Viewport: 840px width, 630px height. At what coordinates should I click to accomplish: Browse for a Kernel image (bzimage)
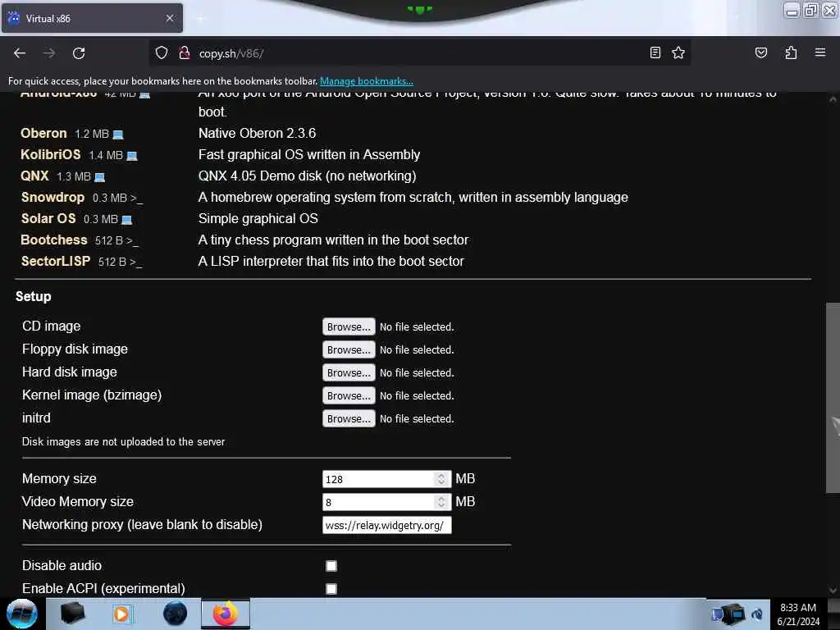[349, 395]
